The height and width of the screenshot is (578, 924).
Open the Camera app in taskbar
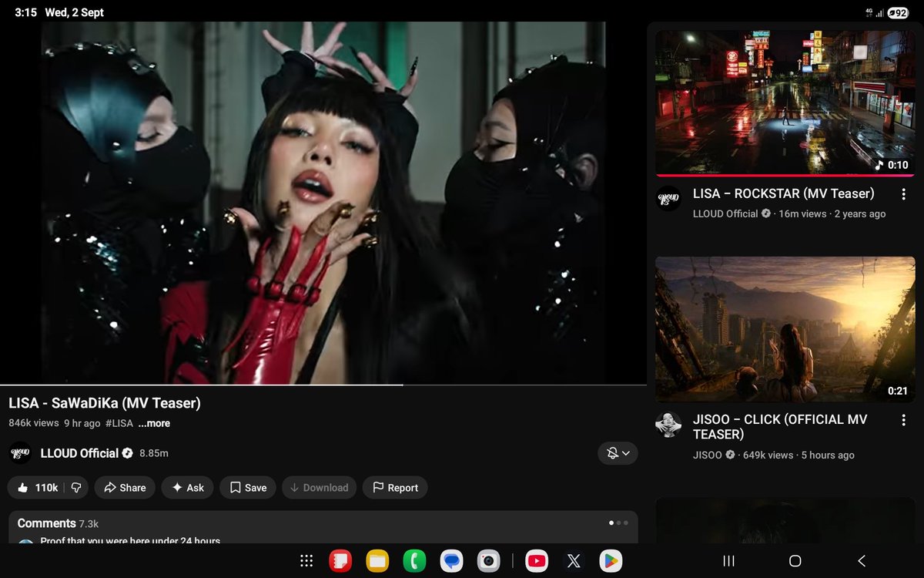coord(488,561)
